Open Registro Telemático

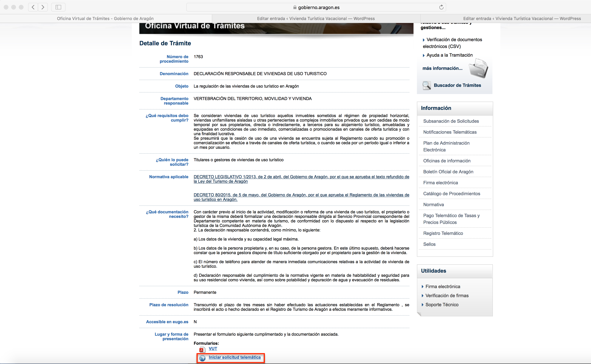pyautogui.click(x=443, y=233)
